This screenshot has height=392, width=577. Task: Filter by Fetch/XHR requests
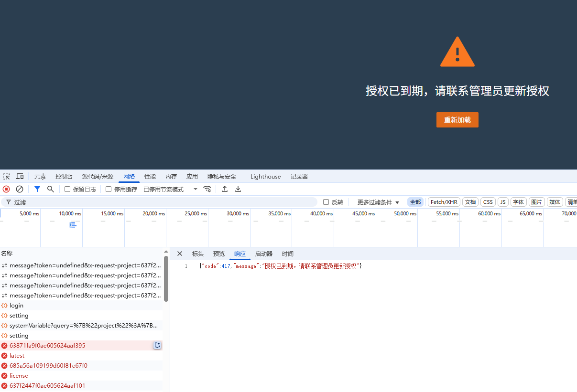coord(444,202)
